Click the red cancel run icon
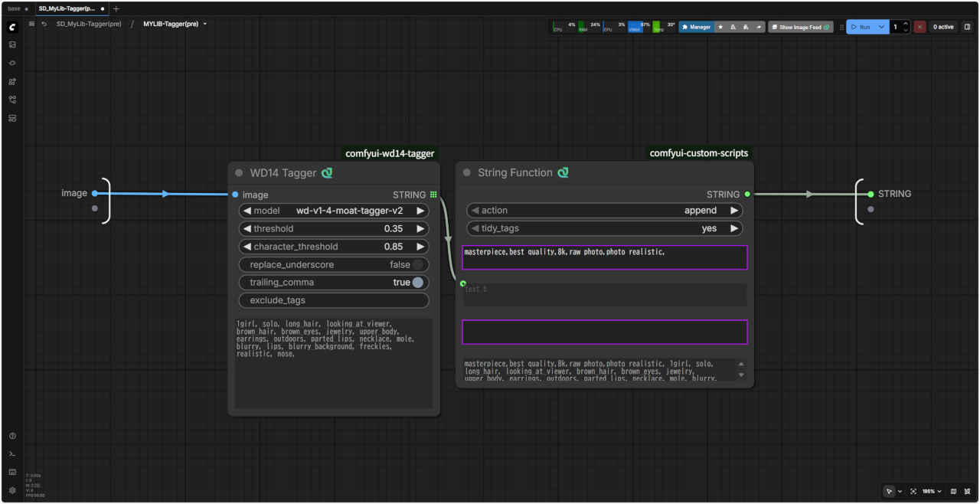Screen dimensions: 980x504 (x=920, y=27)
